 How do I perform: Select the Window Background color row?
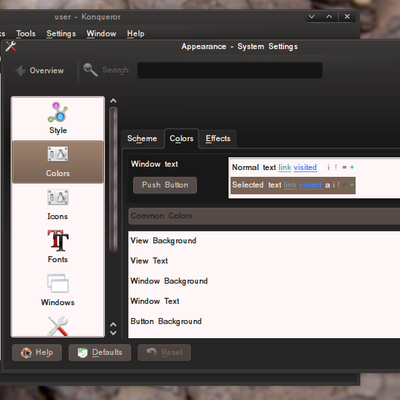[x=264, y=281]
